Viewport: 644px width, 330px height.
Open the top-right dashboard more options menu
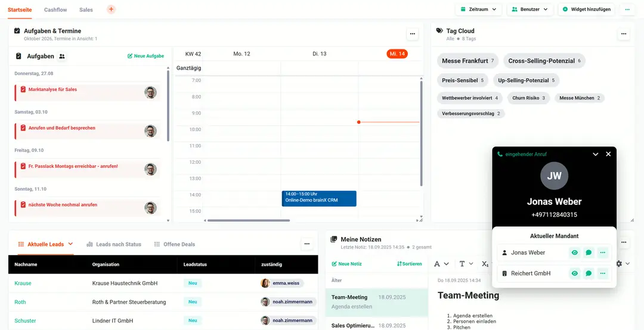(627, 9)
